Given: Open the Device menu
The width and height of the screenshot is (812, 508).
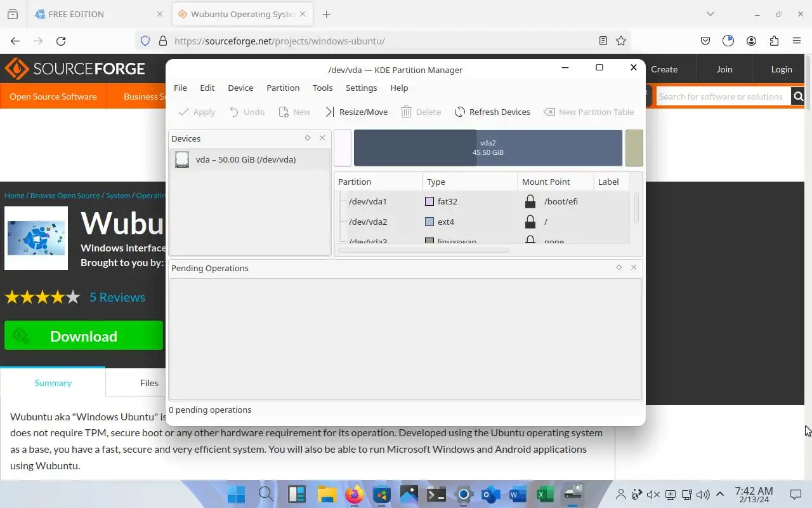Looking at the screenshot, I should pyautogui.click(x=240, y=88).
